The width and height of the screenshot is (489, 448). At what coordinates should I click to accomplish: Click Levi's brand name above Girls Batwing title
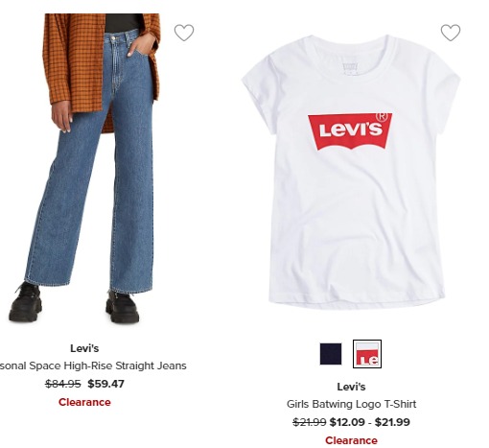tap(351, 387)
